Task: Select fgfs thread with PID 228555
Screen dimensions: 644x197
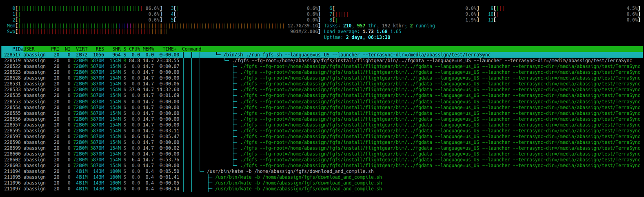Action: tap(322, 113)
